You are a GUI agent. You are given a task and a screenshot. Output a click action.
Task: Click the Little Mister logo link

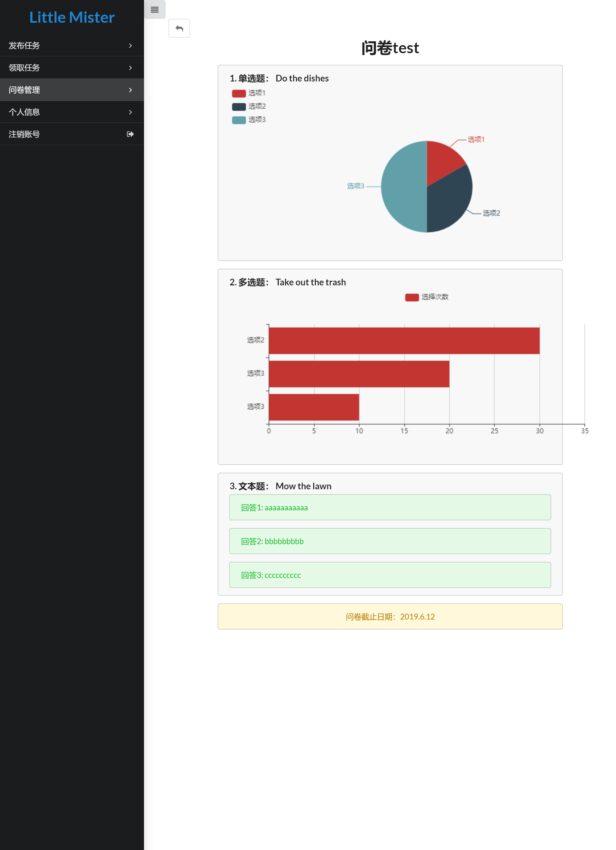point(72,17)
